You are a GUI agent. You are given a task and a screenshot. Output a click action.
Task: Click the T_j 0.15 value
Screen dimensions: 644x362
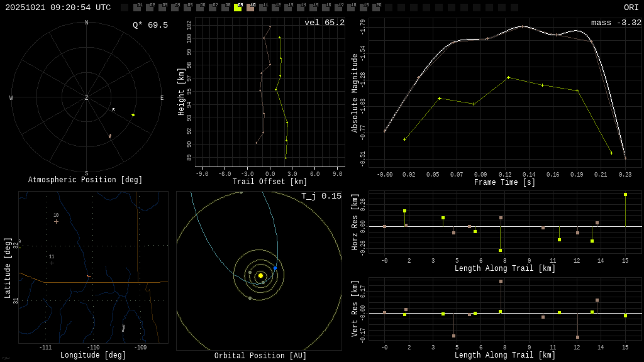tap(321, 196)
